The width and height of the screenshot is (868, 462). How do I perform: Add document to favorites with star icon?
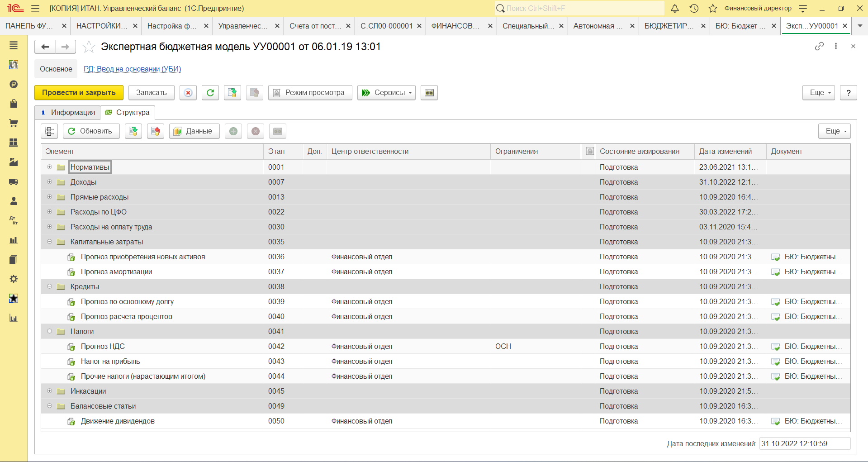point(89,47)
